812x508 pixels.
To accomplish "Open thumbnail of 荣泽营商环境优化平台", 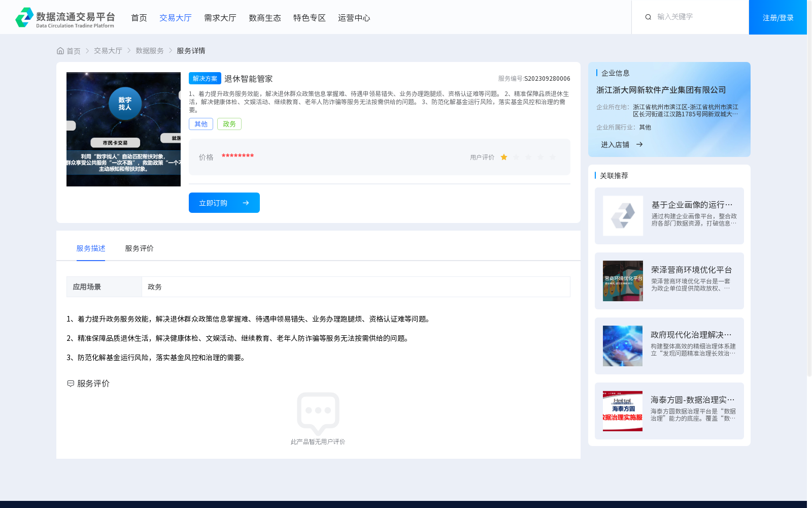I will [623, 281].
